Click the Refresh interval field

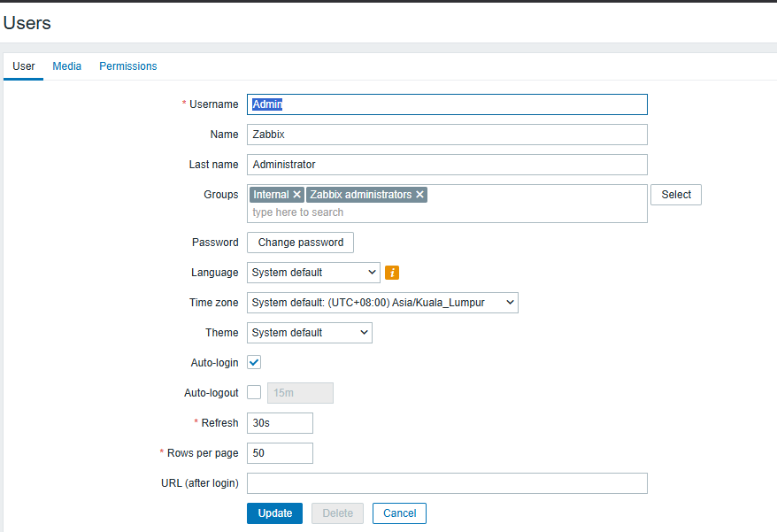[280, 423]
